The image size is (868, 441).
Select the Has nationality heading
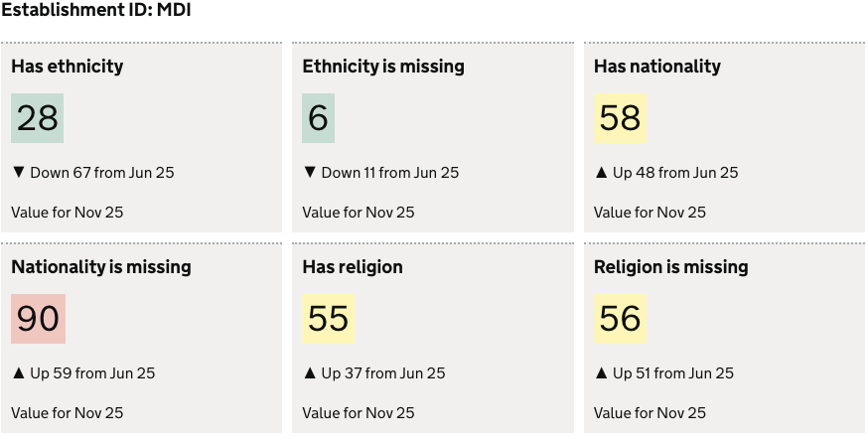tap(657, 67)
